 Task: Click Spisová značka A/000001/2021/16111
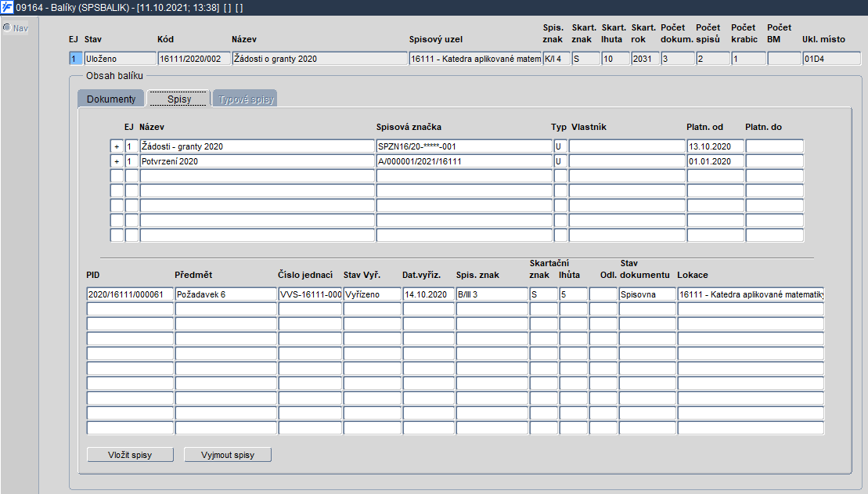click(x=464, y=162)
